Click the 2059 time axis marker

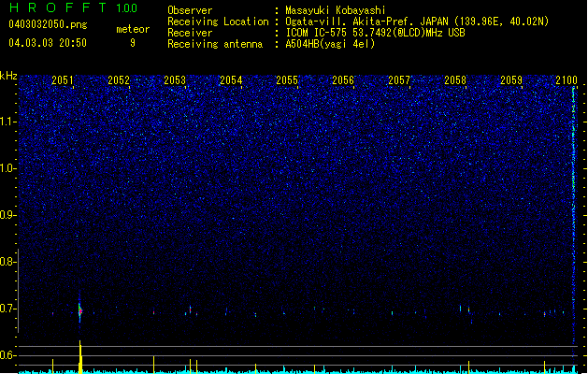click(511, 79)
